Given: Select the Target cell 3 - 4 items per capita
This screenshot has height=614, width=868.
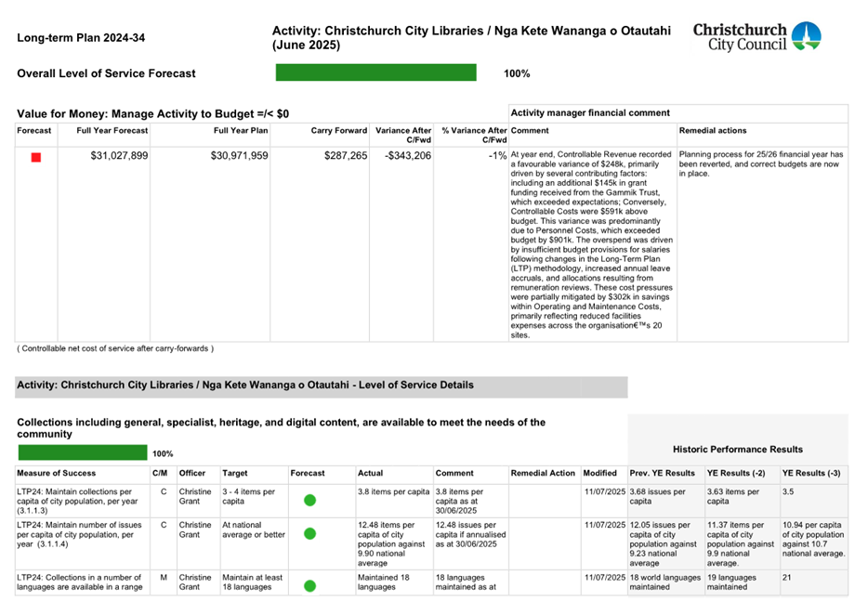Looking at the screenshot, I should coord(249,496).
